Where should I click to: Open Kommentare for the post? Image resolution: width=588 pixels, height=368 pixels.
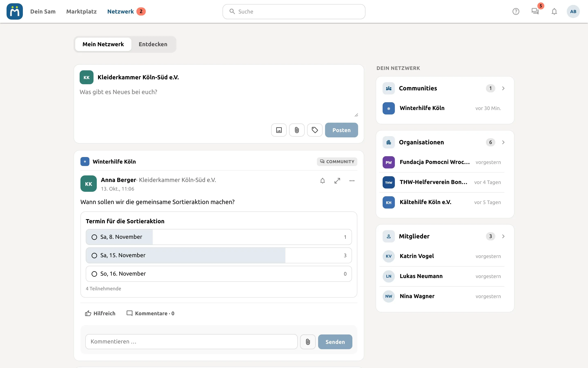point(150,313)
